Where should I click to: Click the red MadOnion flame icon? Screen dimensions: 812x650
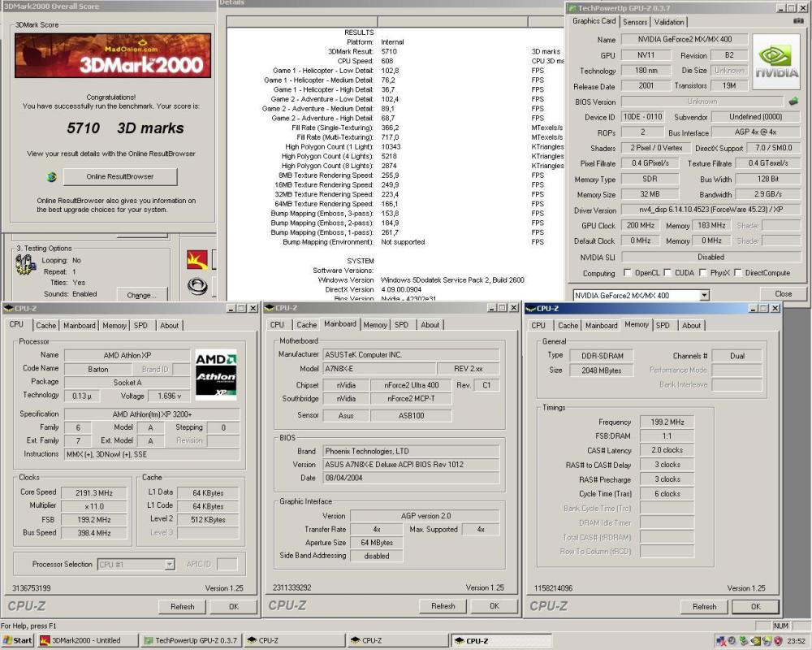click(x=197, y=259)
